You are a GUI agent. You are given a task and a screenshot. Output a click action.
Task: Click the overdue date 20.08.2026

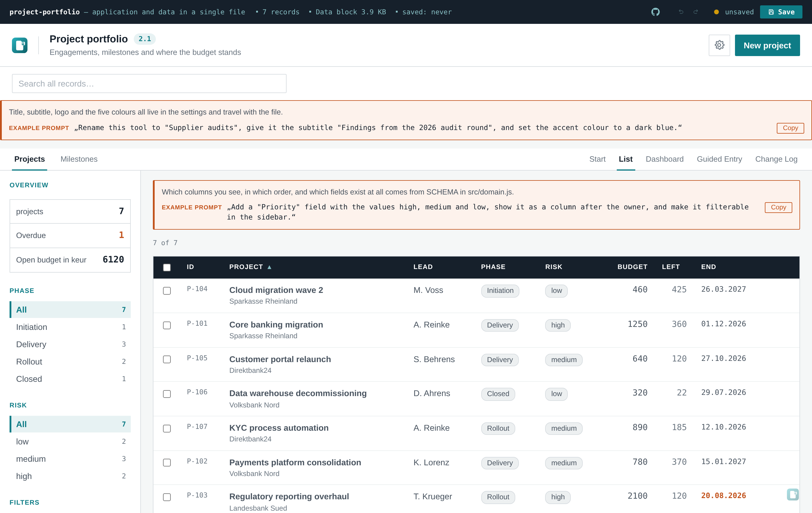(723, 495)
